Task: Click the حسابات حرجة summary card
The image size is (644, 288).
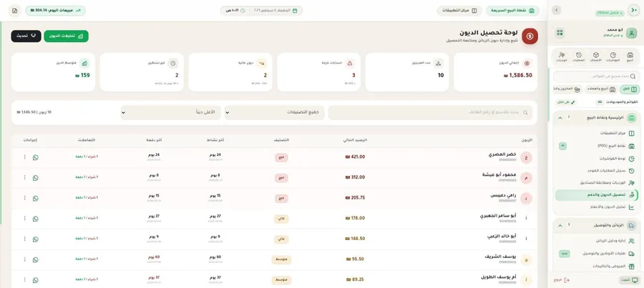Action: pyautogui.click(x=318, y=72)
